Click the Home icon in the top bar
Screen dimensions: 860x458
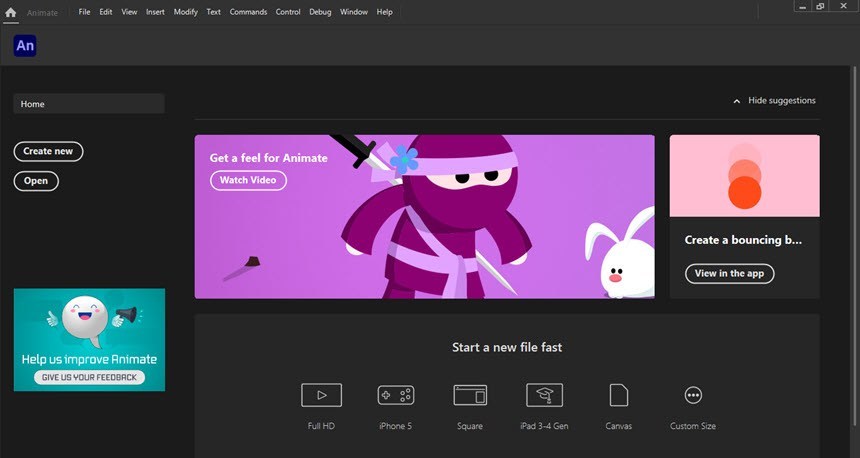10,12
